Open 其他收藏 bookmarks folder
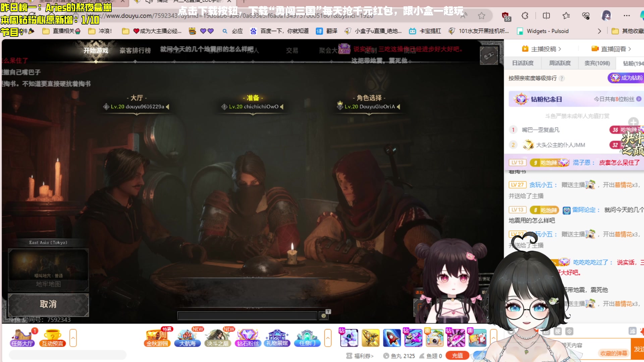The width and height of the screenshot is (644, 362). click(628, 31)
